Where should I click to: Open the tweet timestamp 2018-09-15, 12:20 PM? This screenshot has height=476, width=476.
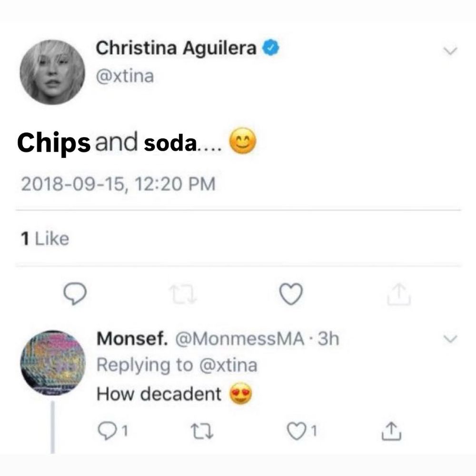coord(118,184)
